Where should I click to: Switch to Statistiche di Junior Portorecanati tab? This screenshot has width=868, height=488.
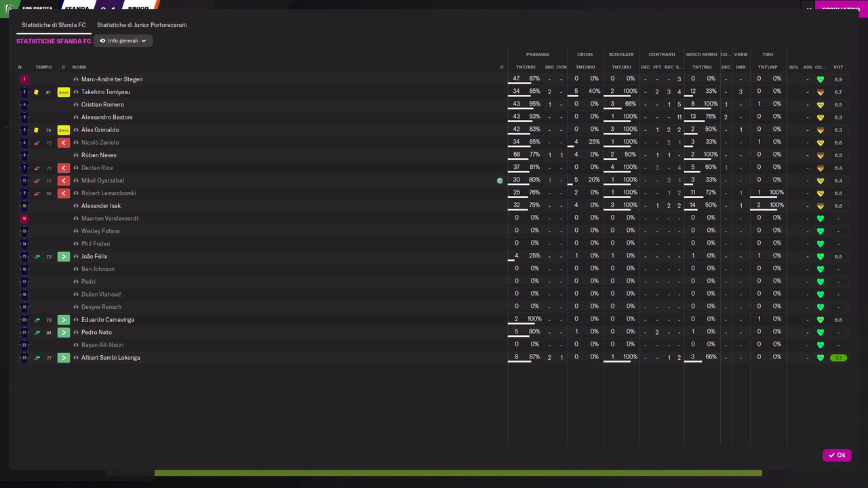click(x=142, y=25)
